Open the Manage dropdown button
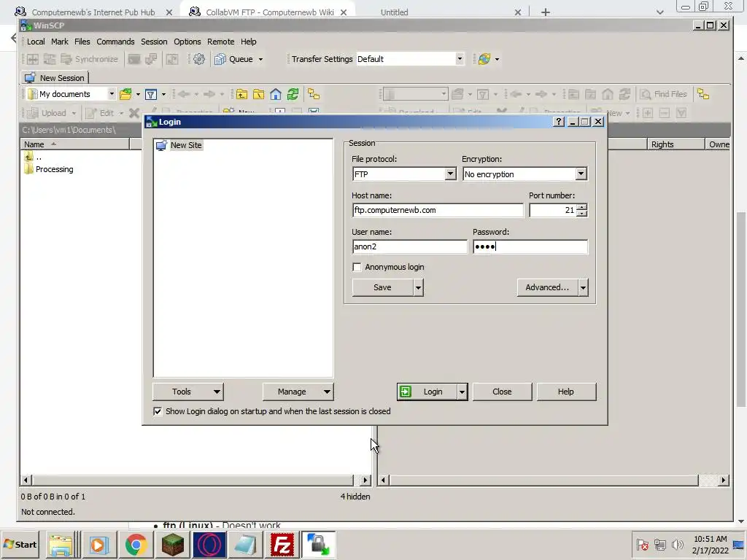747x560 pixels. (x=298, y=392)
